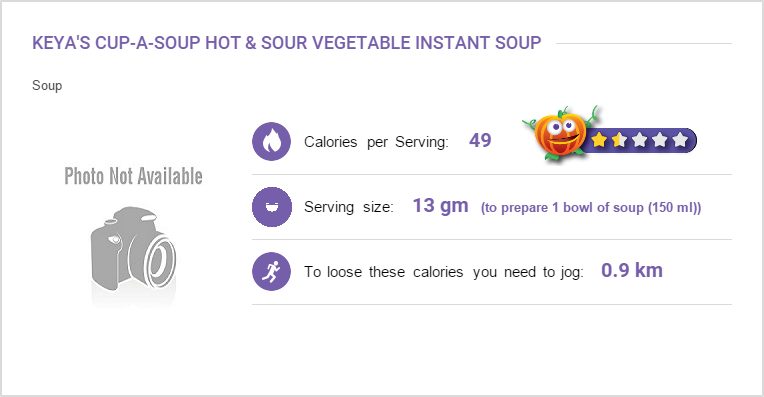The width and height of the screenshot is (764, 397).
Task: Click the Calories per Serving label
Action: (376, 142)
